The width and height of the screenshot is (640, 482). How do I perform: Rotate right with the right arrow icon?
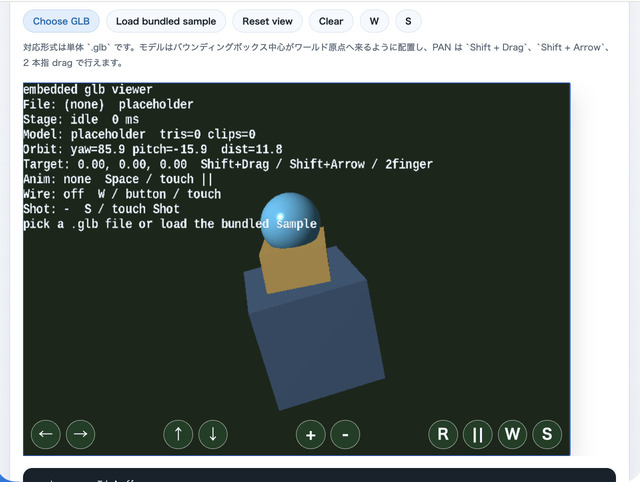[80, 434]
